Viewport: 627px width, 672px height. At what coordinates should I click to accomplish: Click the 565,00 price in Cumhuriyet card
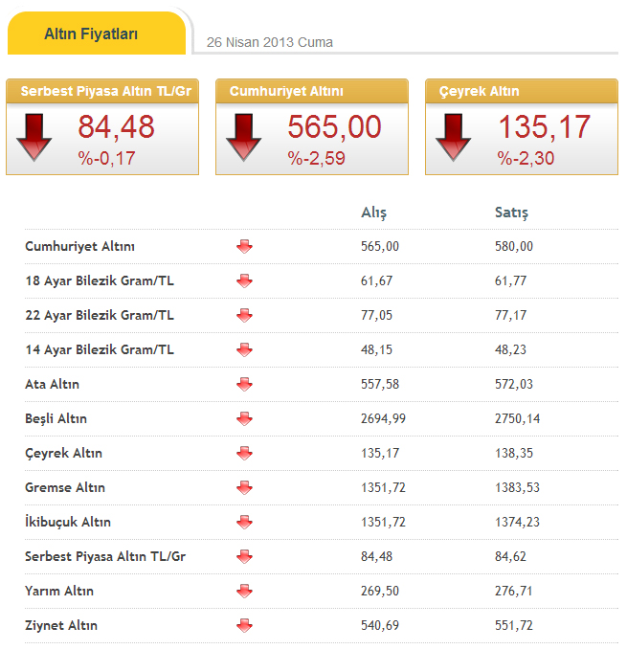tap(334, 127)
